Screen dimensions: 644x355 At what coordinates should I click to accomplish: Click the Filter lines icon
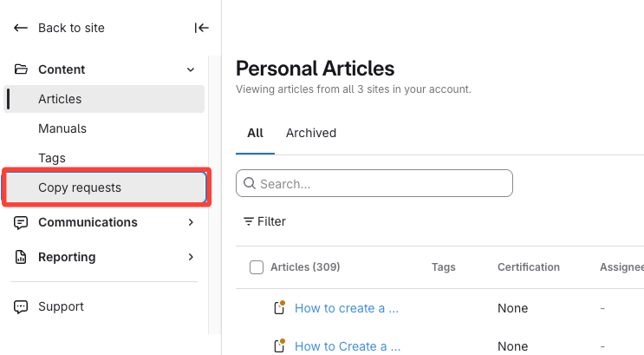[249, 221]
